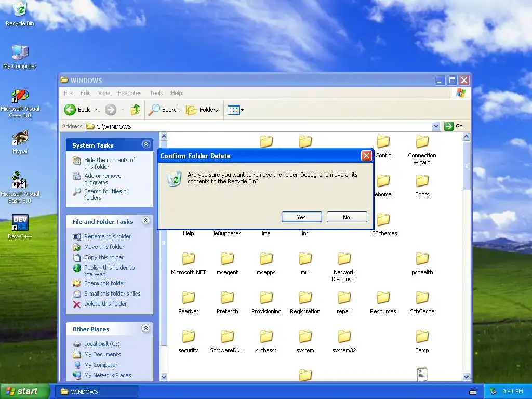Open the Back history dropdown arrow
The width and height of the screenshot is (532, 399).
point(96,110)
